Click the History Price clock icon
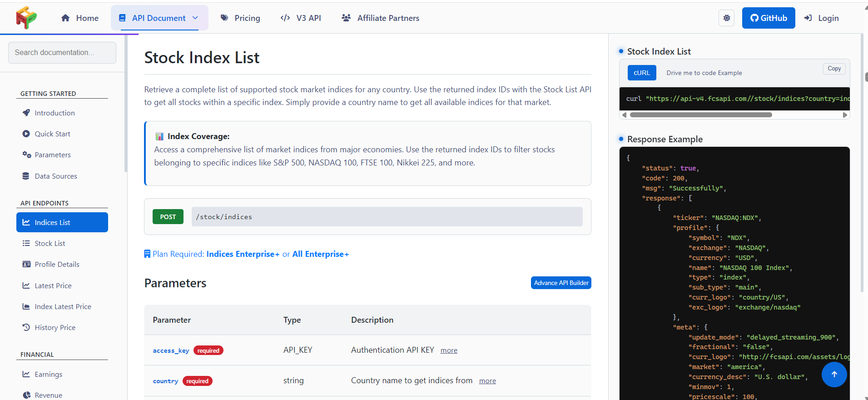The width and height of the screenshot is (868, 400). coord(26,327)
